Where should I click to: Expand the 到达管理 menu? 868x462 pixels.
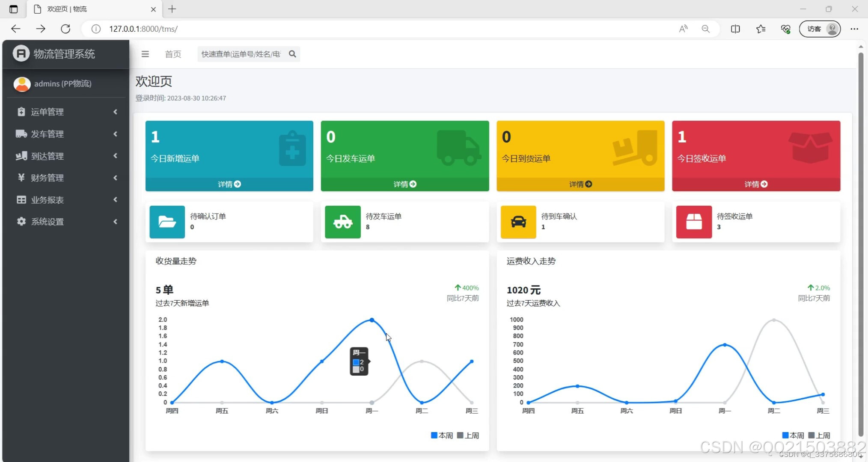66,156
